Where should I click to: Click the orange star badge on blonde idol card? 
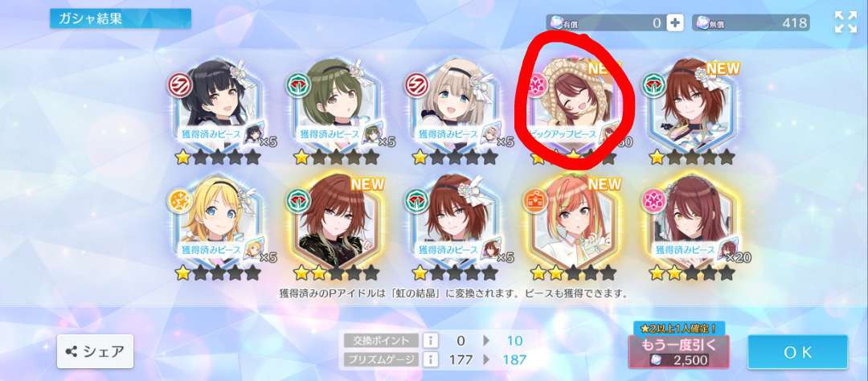(178, 200)
